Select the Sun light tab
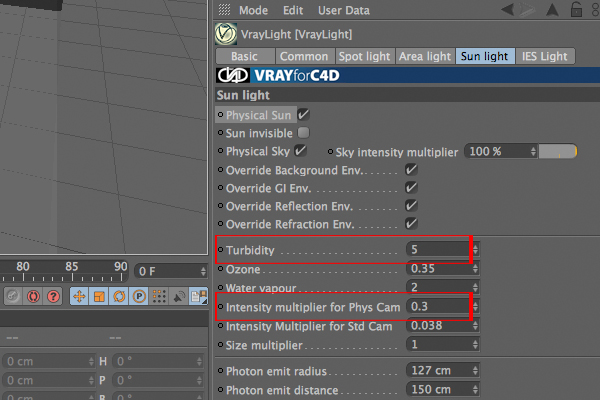Viewport: 600px width, 400px height. click(x=485, y=56)
